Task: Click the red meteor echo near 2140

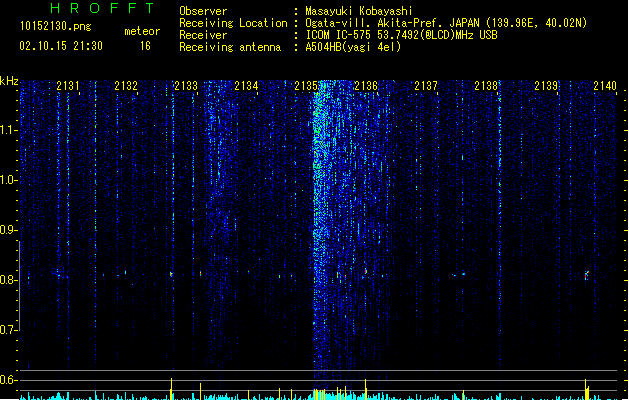Action: 586,276
